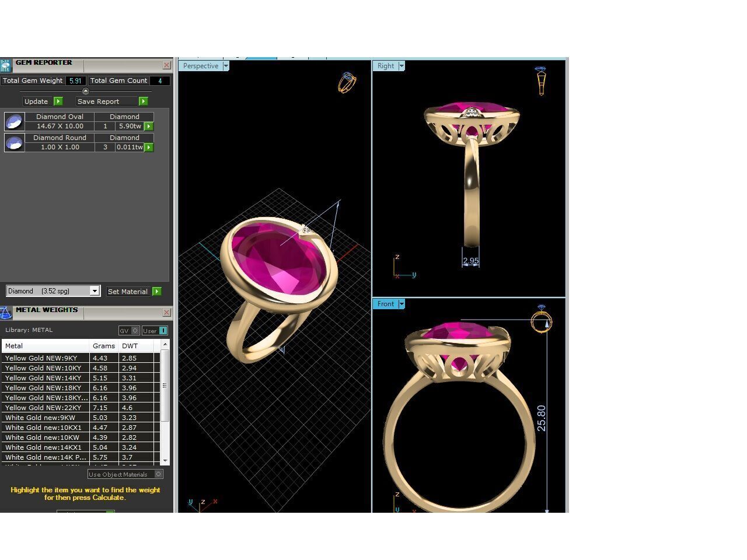Select the Yellow Gold NEW:18KY row
747x560 pixels.
click(81, 388)
